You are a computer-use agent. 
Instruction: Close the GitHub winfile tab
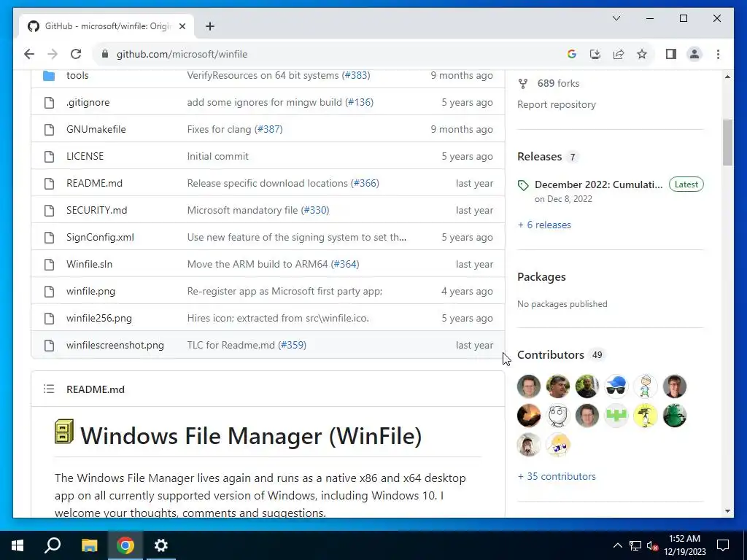[182, 26]
